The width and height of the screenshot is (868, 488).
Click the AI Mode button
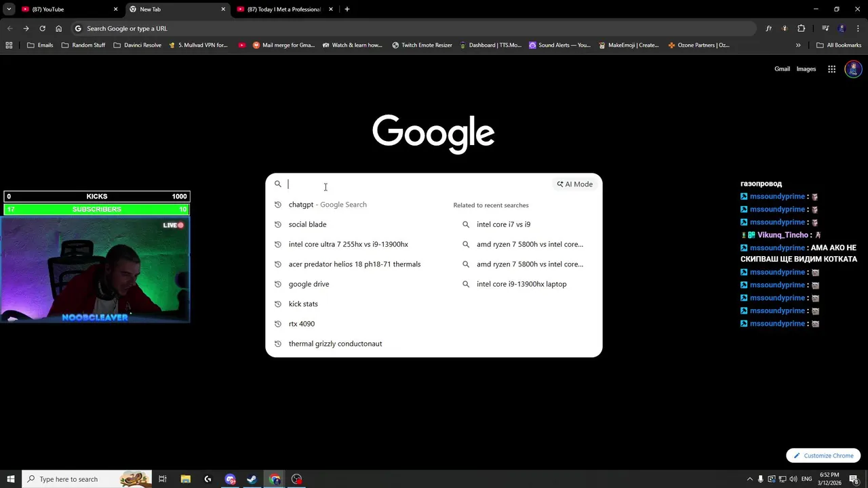[575, 184]
